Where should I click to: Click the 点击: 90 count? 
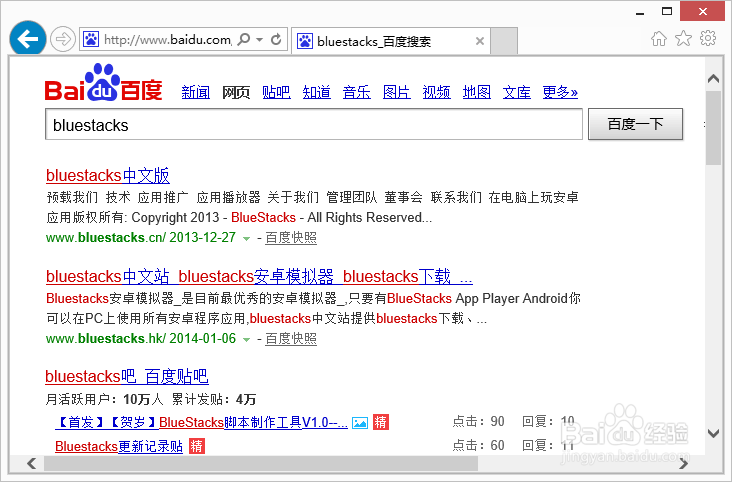tap(479, 422)
